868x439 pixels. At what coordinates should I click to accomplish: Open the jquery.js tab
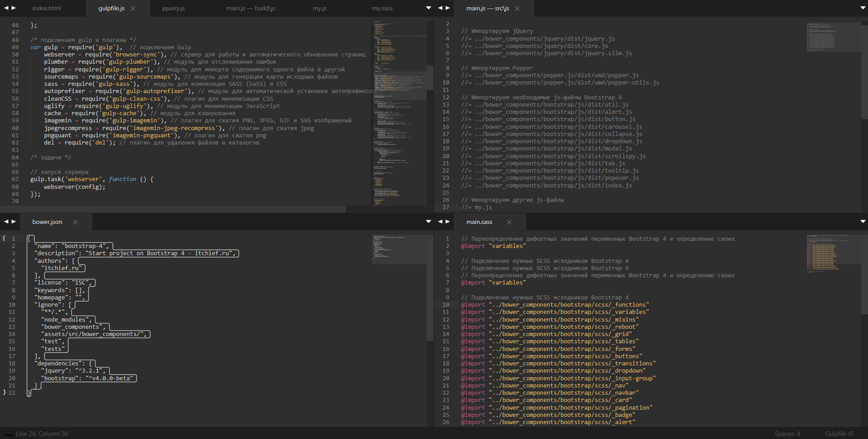click(x=174, y=9)
